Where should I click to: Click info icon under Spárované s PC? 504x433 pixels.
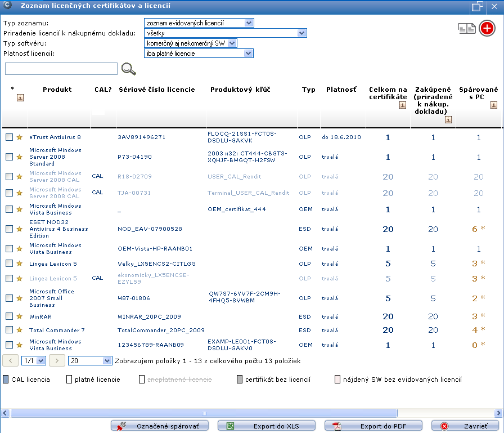[x=493, y=105]
